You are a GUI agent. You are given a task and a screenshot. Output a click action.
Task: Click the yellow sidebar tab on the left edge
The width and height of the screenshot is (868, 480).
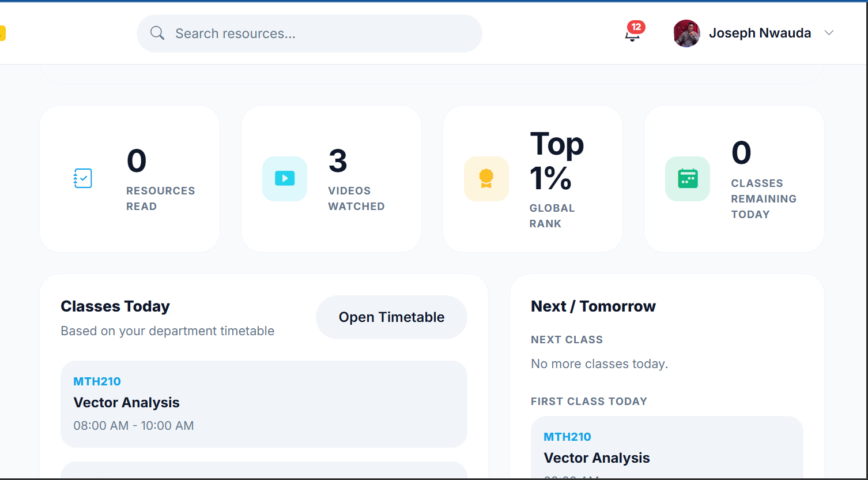3,33
